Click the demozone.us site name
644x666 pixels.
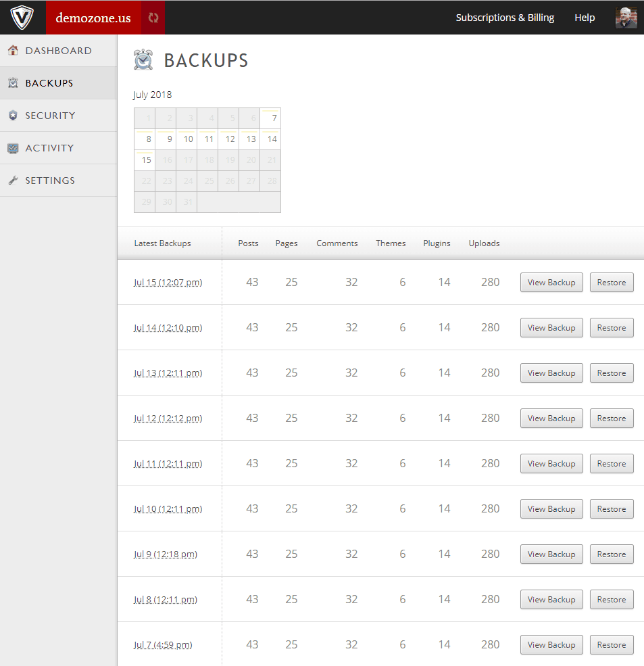pyautogui.click(x=93, y=18)
